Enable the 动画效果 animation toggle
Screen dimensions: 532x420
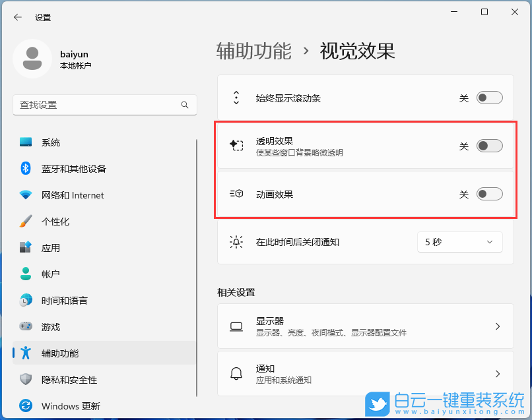click(489, 193)
